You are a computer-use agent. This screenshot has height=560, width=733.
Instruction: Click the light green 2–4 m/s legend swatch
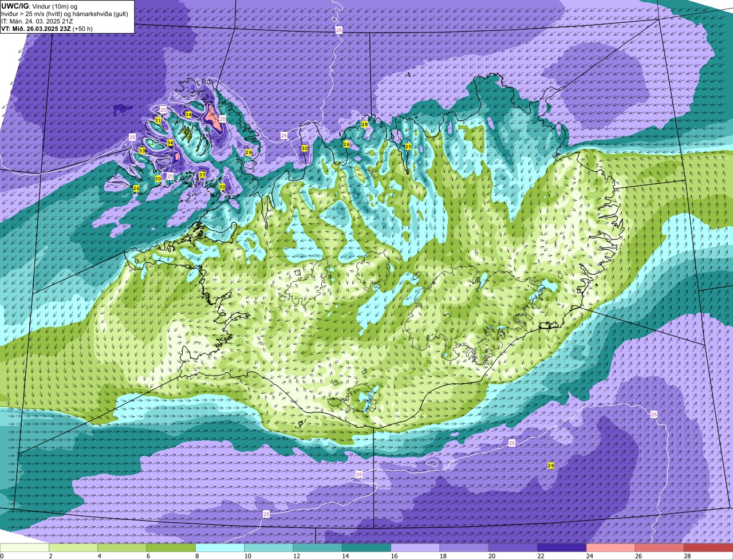[73, 547]
